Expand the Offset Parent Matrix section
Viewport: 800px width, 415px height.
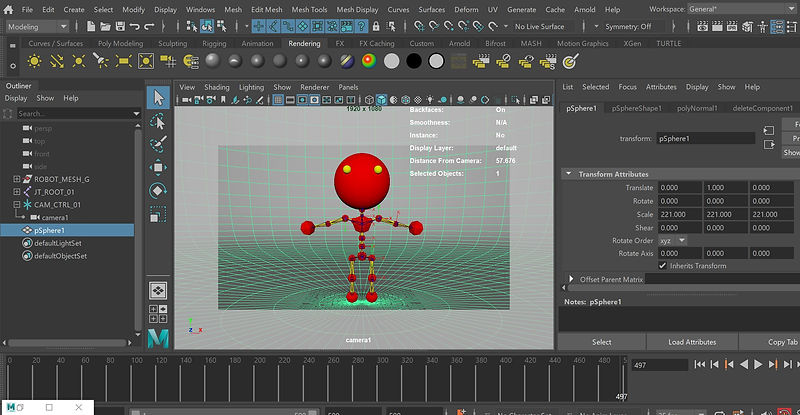571,279
